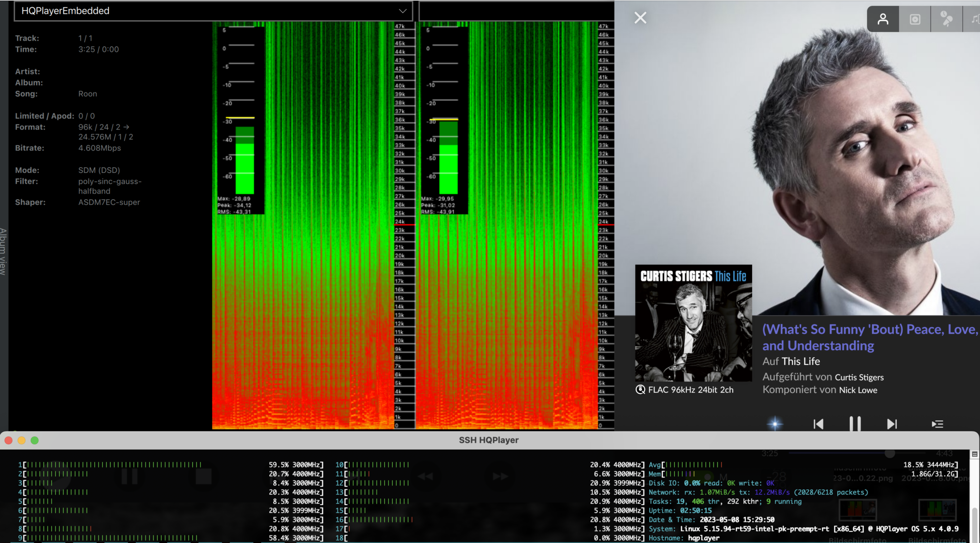Open the play queue icon beside playback controls
This screenshot has width=980, height=543.
(937, 424)
